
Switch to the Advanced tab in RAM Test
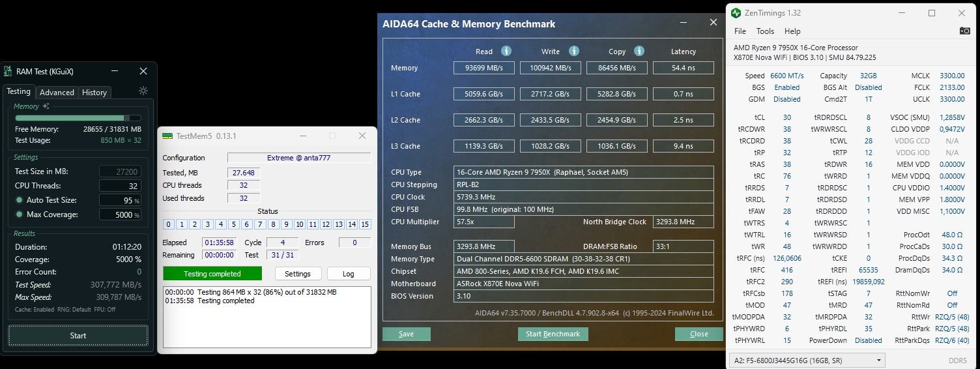coord(57,93)
